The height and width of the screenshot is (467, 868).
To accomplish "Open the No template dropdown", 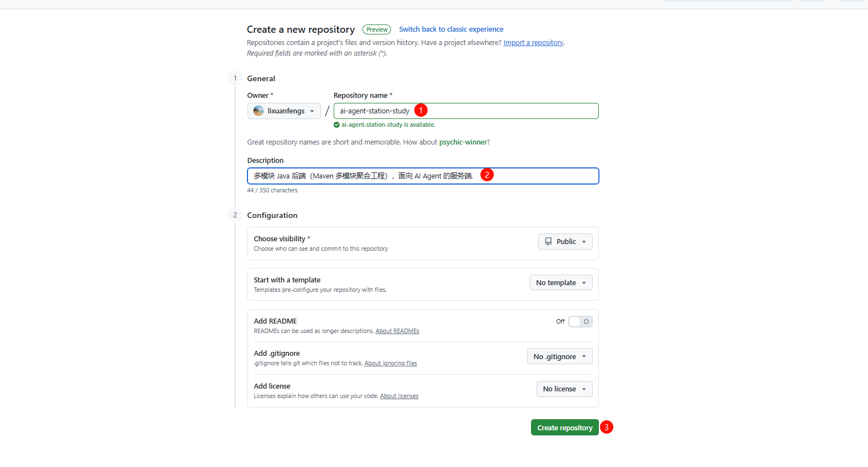I will (561, 283).
